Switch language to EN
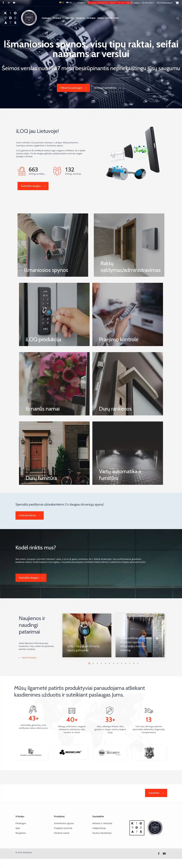Image resolution: width=182 pixels, height=868 pixels. 69,3
